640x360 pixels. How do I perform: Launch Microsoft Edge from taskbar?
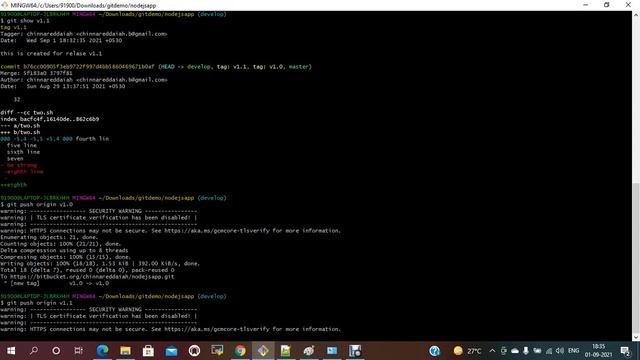tap(102, 351)
